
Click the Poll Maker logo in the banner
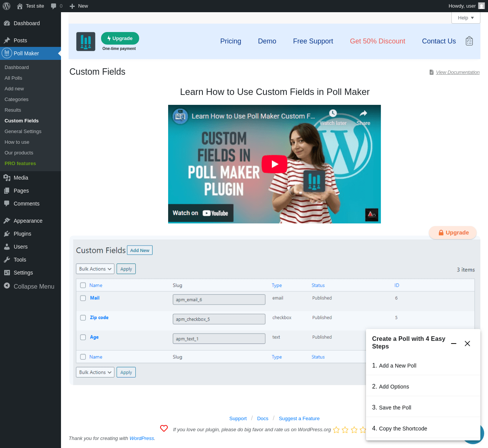pyautogui.click(x=86, y=42)
